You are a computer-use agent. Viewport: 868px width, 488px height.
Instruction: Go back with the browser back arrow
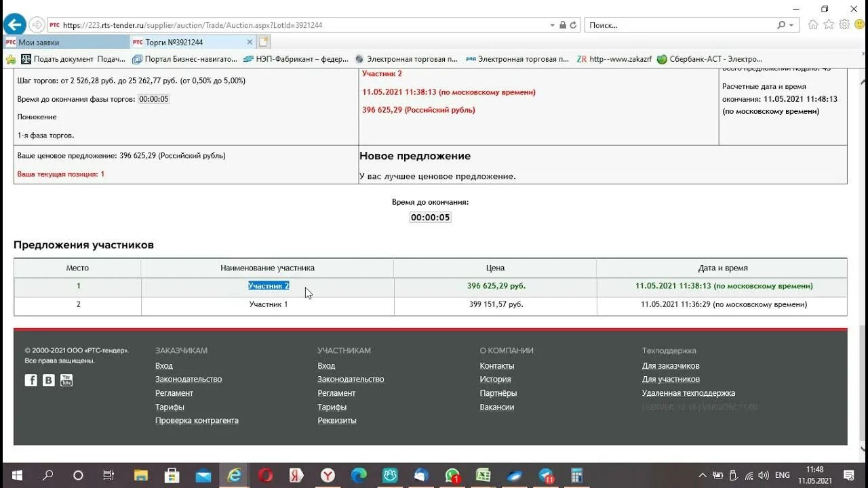(14, 25)
